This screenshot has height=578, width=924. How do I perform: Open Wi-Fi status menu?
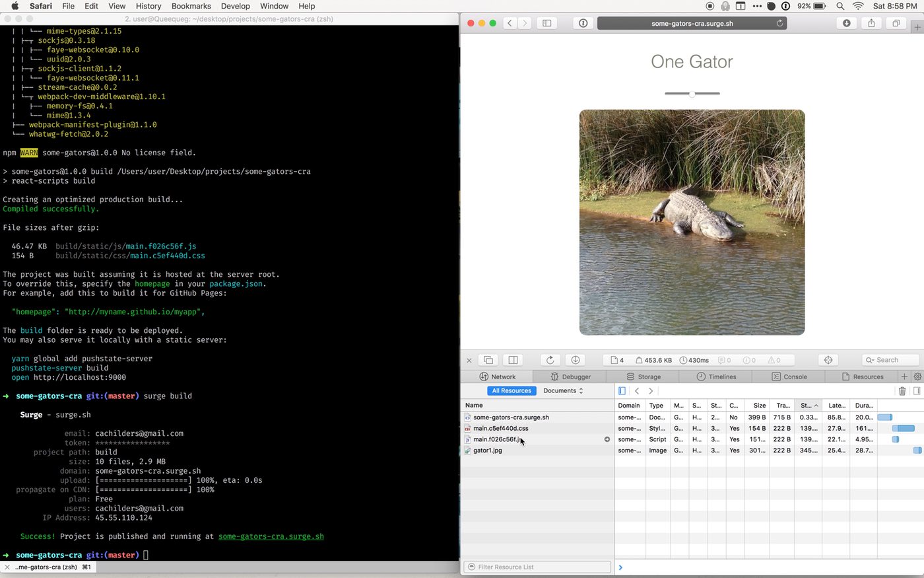(x=858, y=6)
